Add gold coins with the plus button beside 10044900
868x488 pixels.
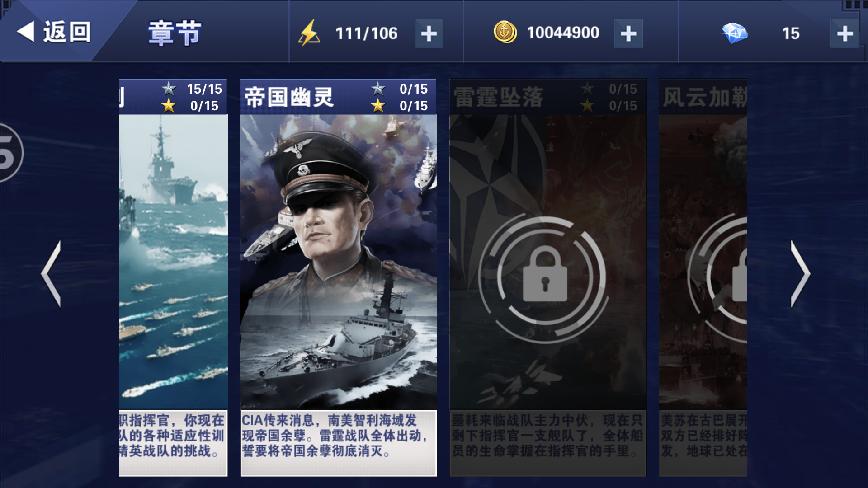(x=628, y=33)
